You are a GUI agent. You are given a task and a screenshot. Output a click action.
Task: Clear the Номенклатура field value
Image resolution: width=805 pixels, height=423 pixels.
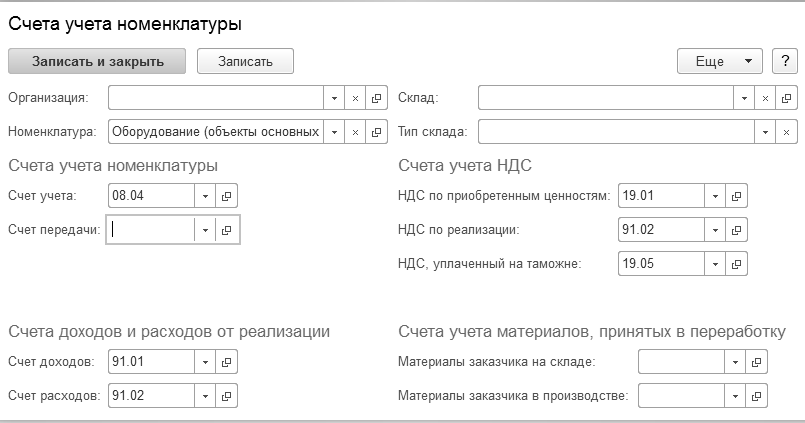(355, 131)
